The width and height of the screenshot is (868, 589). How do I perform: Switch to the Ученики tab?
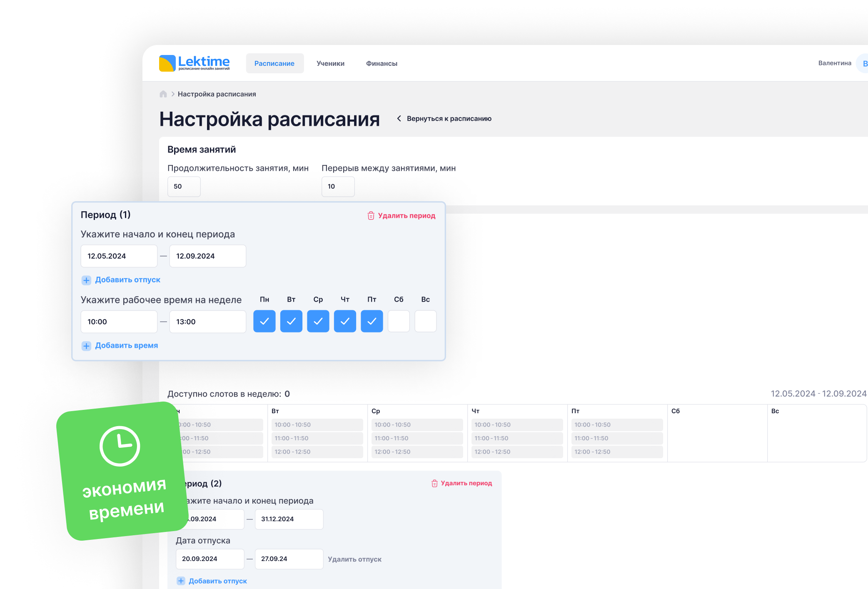click(x=330, y=63)
